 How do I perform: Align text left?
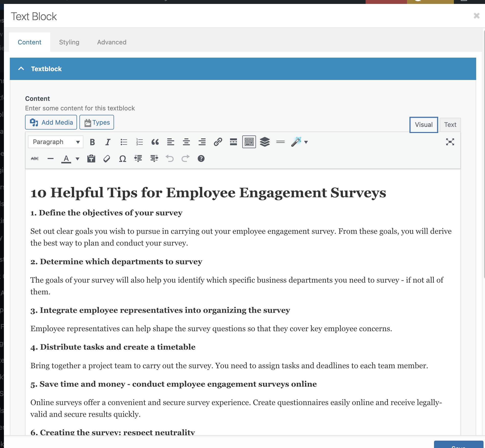[171, 142]
